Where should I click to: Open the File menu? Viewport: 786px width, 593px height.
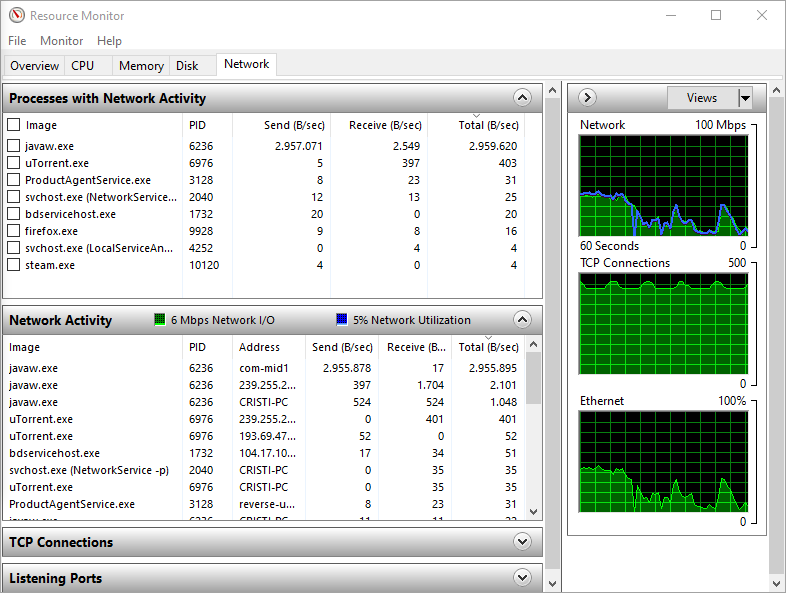coord(17,41)
